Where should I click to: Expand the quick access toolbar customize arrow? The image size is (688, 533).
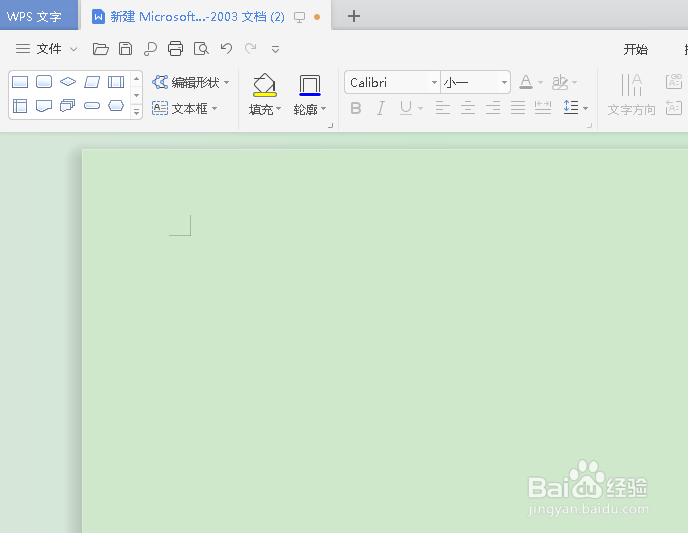point(276,49)
